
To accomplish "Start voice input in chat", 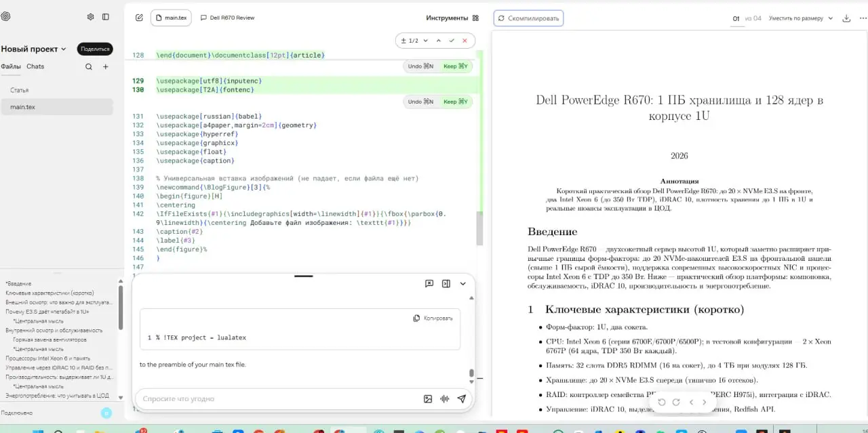I will (x=445, y=399).
